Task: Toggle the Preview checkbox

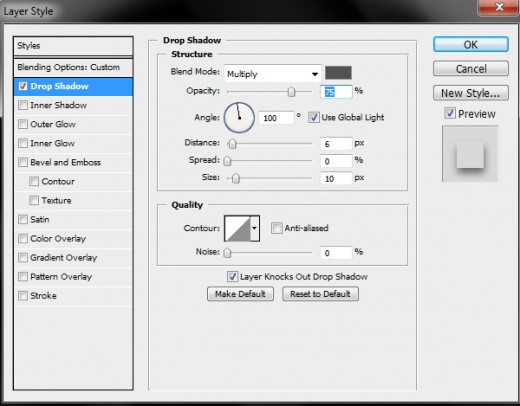Action: coord(450,113)
